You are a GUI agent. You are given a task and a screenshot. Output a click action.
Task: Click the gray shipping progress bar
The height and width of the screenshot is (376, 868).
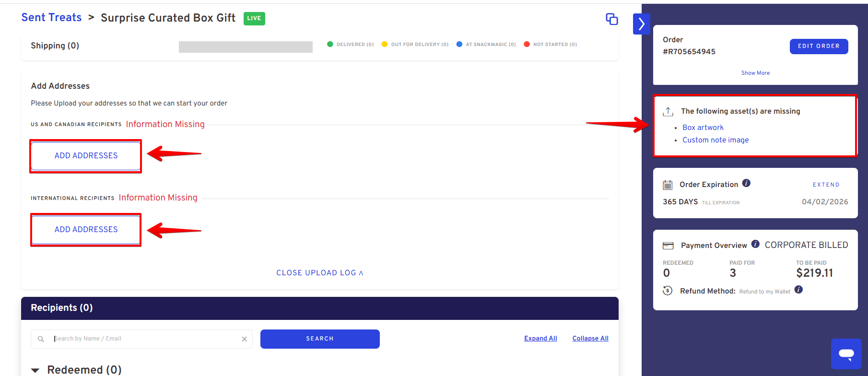pyautogui.click(x=246, y=47)
